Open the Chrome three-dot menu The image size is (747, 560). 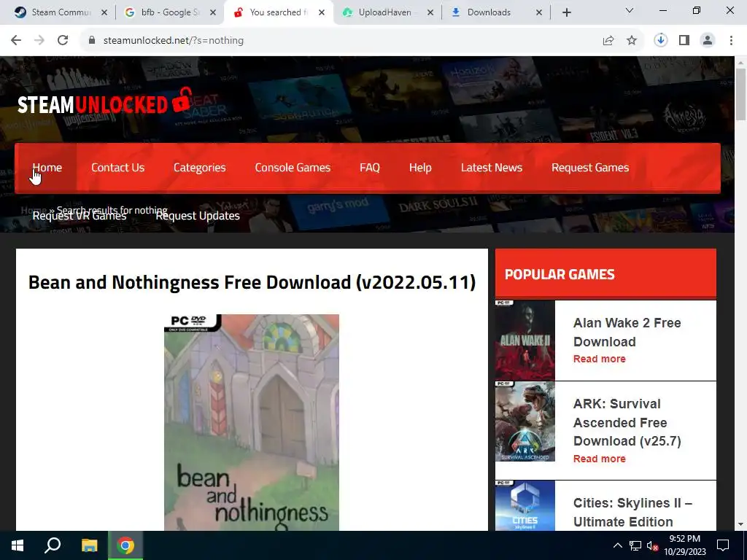(x=731, y=41)
